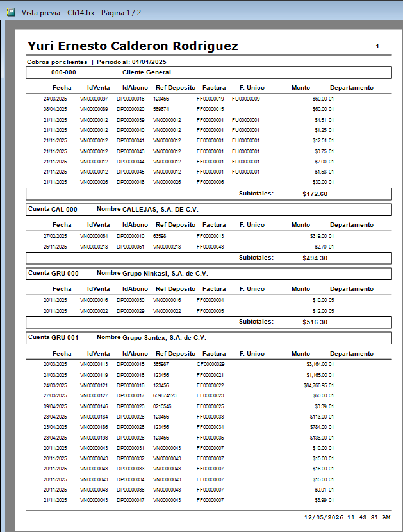Click Factura 'FF00000019' cell
The image size is (403, 532).
(210, 99)
